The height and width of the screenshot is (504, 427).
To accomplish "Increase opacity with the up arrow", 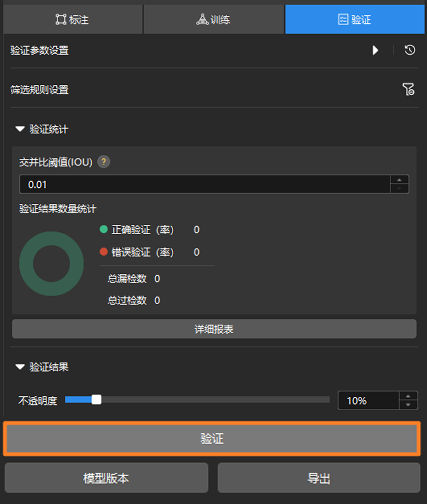I will pos(409,396).
